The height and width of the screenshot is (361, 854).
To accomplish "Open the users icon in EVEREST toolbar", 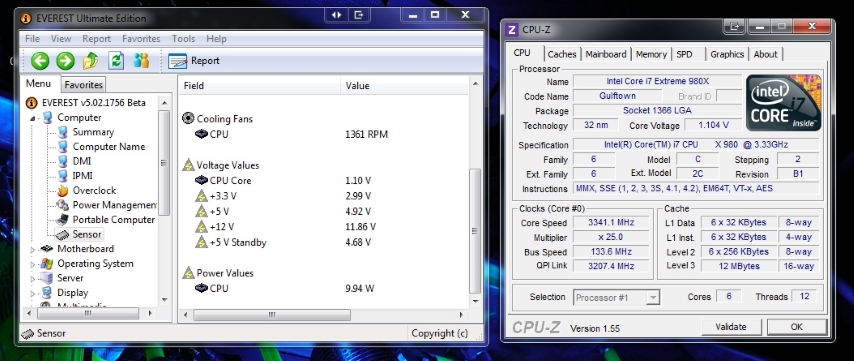I will (x=141, y=60).
